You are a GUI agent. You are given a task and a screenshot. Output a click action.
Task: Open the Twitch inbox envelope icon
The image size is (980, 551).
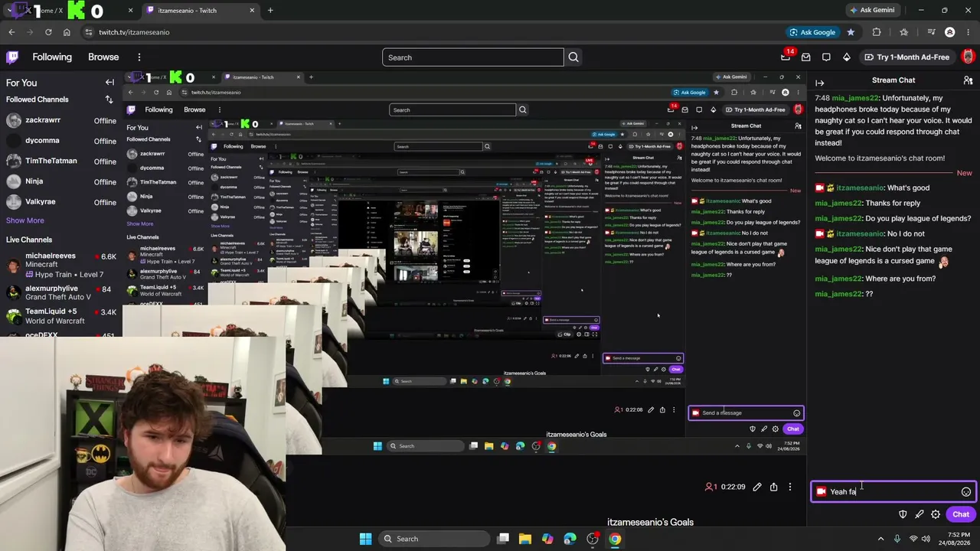[805, 57]
